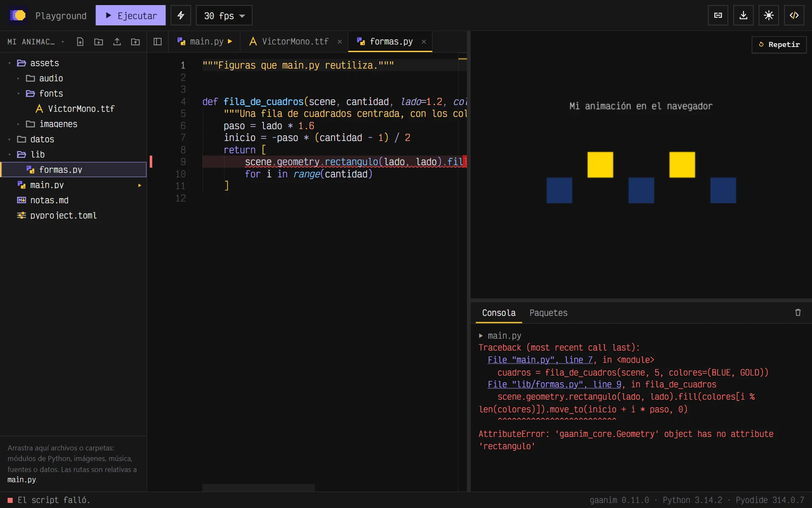Follow the File "main.py", line 7 link
Screen dimensions: 812x508
[x=540, y=360]
